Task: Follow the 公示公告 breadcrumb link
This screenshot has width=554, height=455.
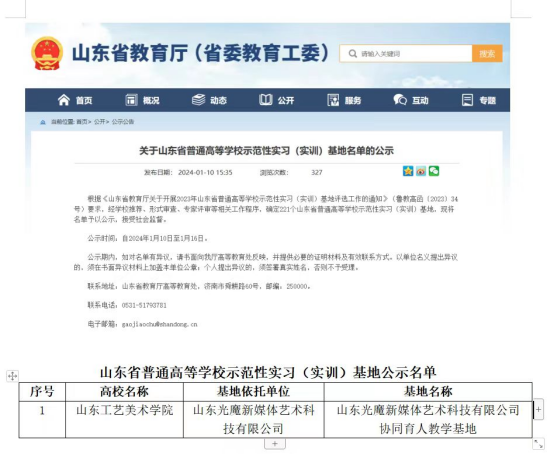Action: (x=123, y=122)
